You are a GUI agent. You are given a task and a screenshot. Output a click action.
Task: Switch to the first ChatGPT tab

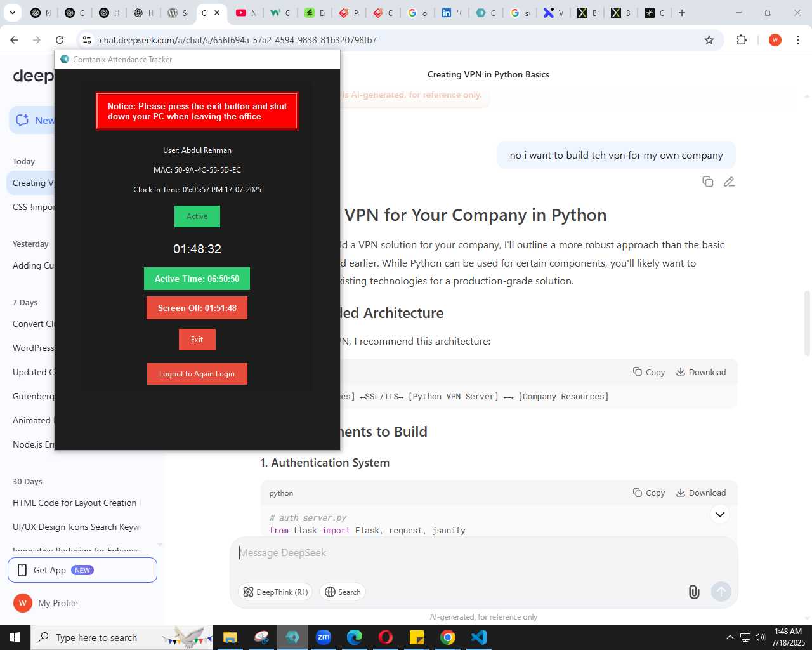pos(41,13)
